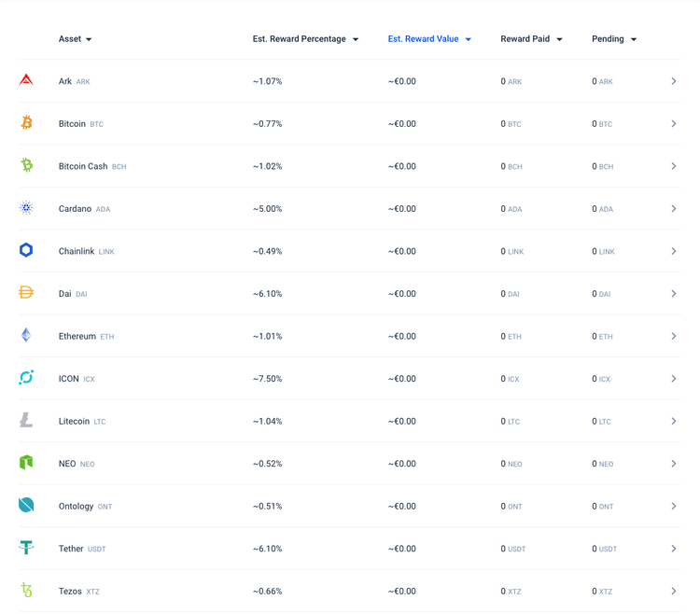Click Pending value 0 USDT
700x614 pixels.
tap(605, 549)
